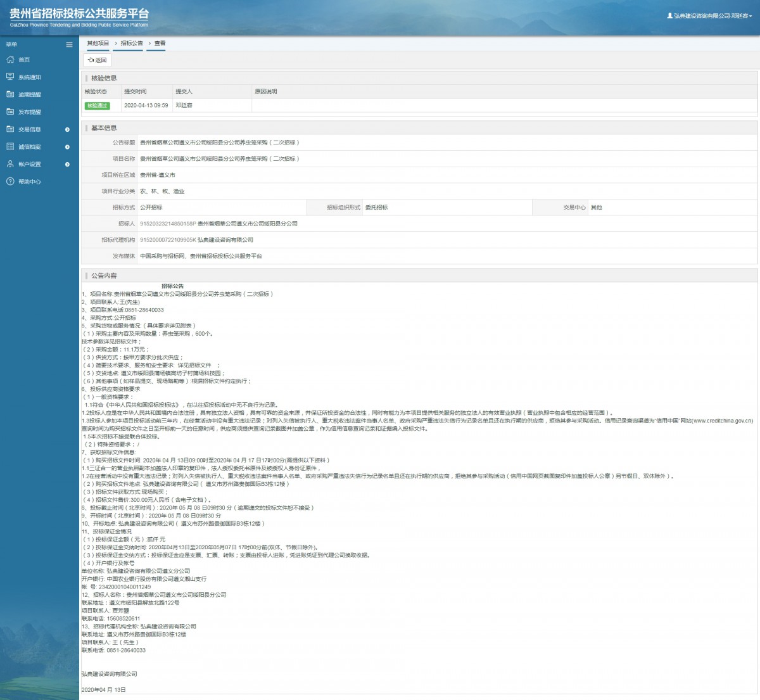Expand the 交易信息 submenu arrow
The height and width of the screenshot is (700, 760).
pos(67,129)
